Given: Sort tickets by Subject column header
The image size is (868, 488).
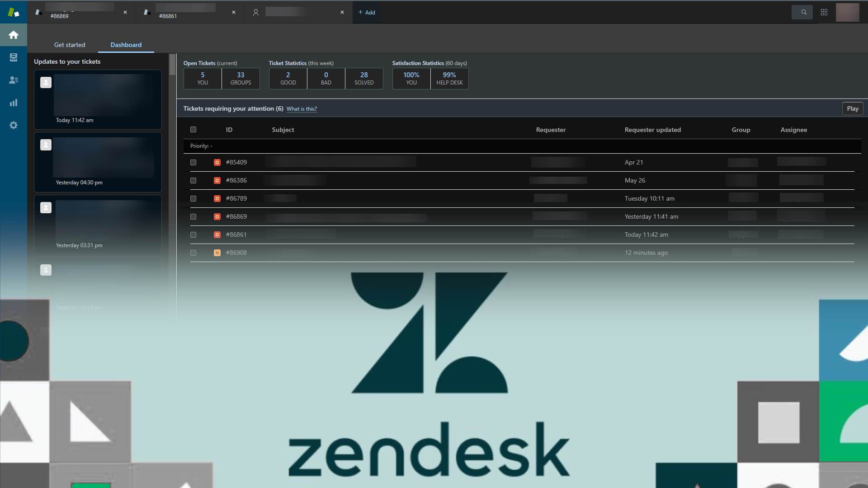Looking at the screenshot, I should (x=283, y=130).
